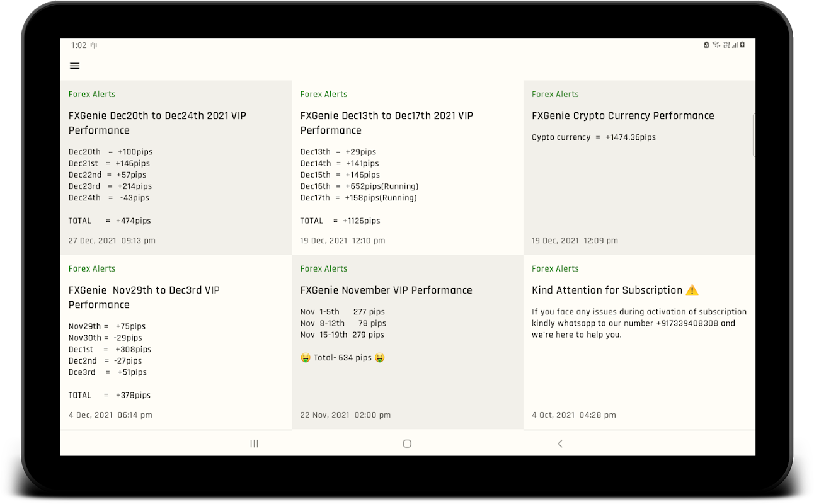The height and width of the screenshot is (504, 814).
Task: Click Forex Alerts label on November card
Action: point(324,269)
